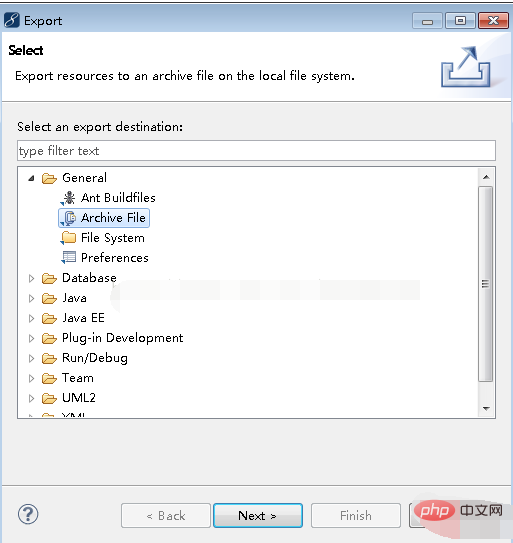Click the scrollbar up arrow in the tree

coord(486,177)
